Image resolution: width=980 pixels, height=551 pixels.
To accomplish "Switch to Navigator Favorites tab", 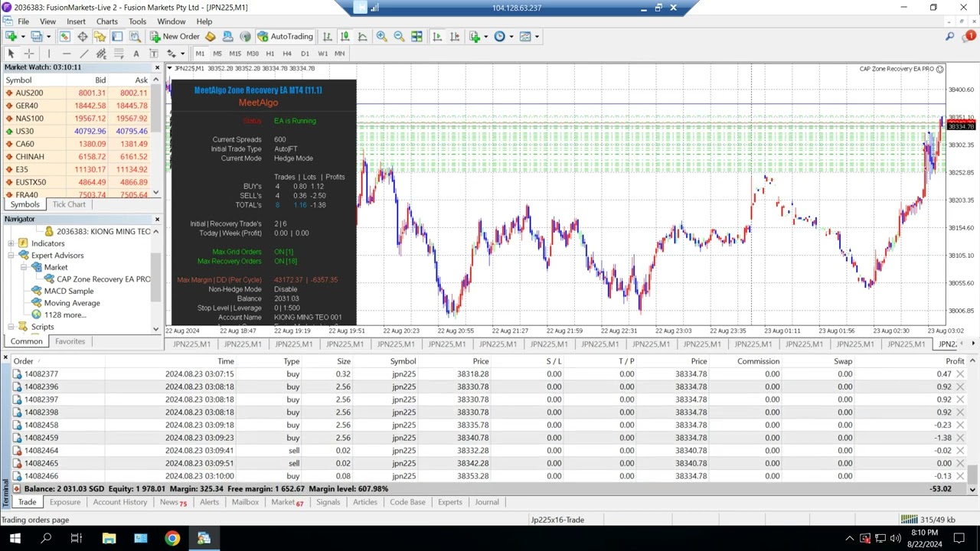I will click(70, 341).
